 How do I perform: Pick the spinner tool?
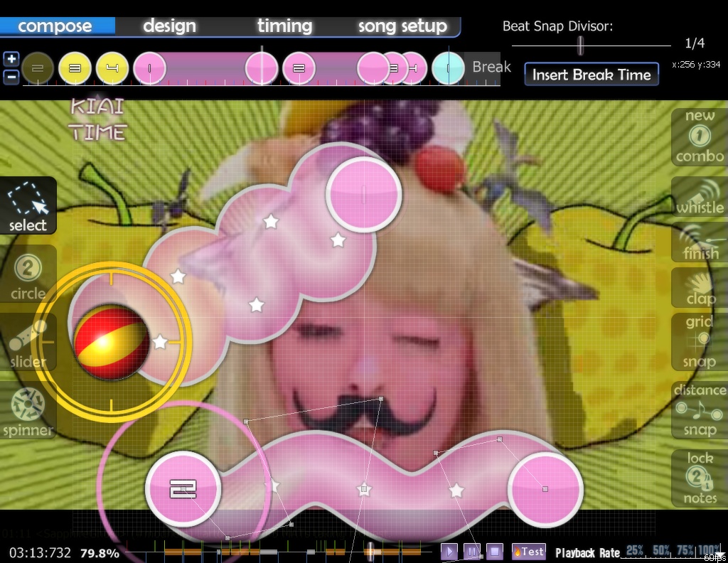pyautogui.click(x=28, y=411)
